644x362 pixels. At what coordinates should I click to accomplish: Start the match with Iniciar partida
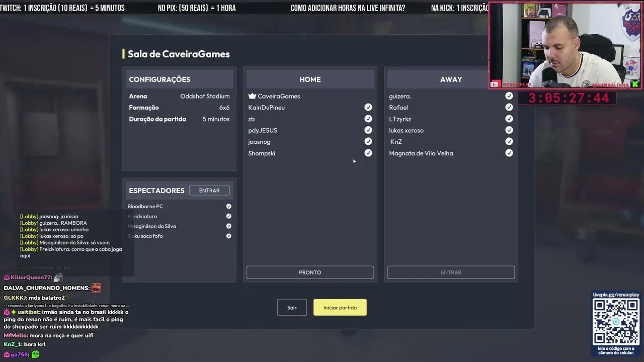pos(340,308)
